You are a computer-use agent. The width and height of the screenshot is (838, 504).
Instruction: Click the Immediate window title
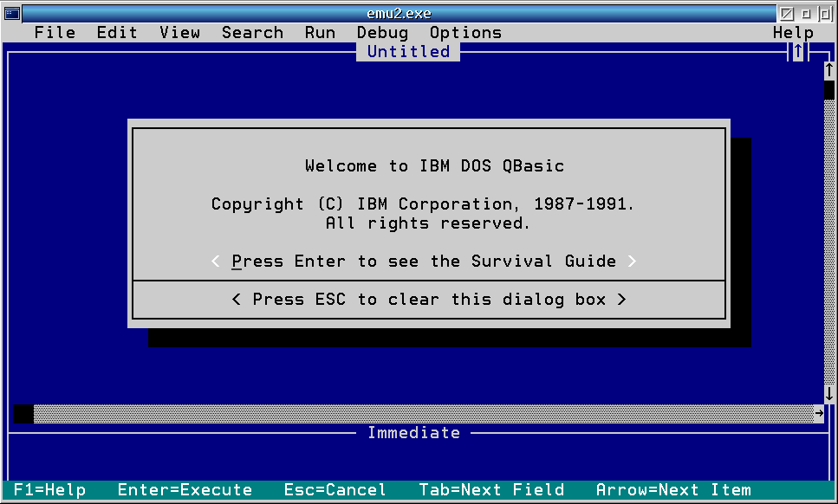(x=413, y=433)
